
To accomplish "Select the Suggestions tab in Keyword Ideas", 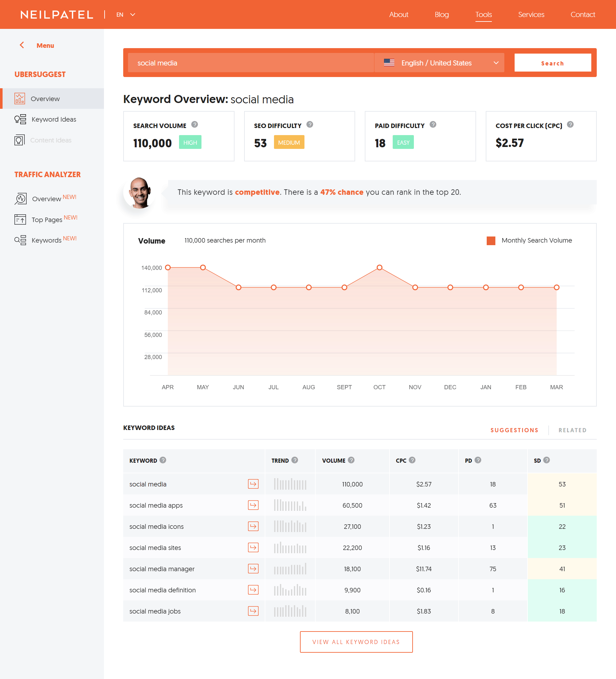I will pos(514,430).
